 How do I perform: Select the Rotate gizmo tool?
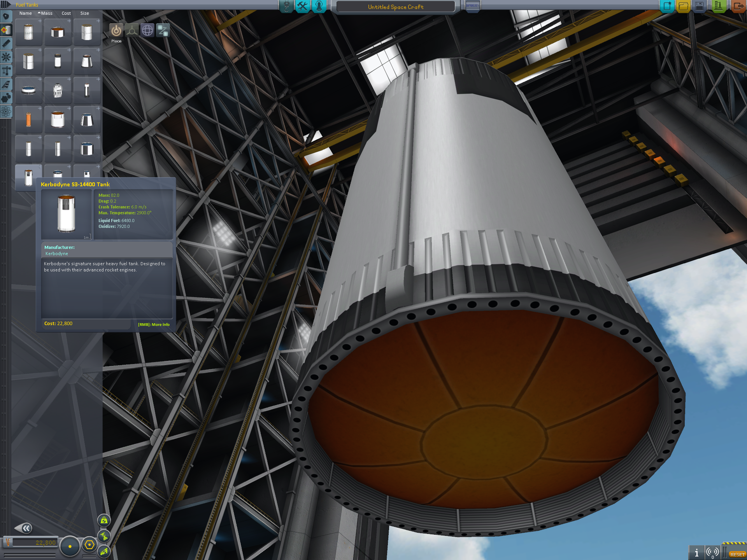pyautogui.click(x=147, y=30)
